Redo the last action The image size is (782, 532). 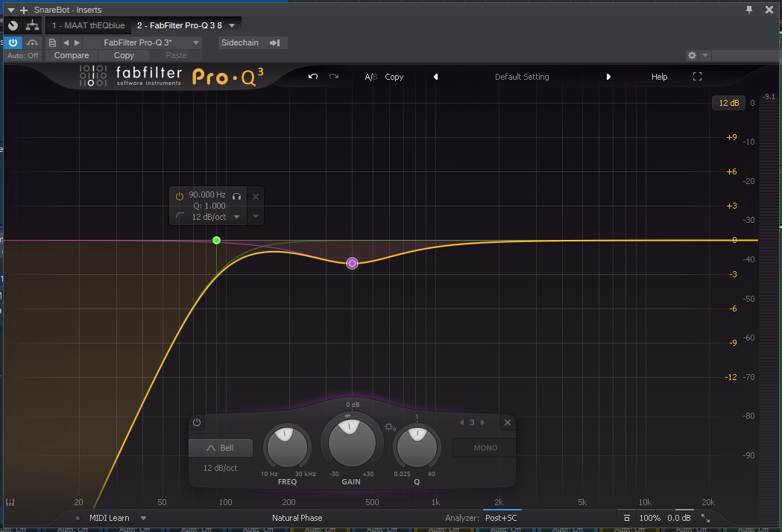[x=333, y=76]
